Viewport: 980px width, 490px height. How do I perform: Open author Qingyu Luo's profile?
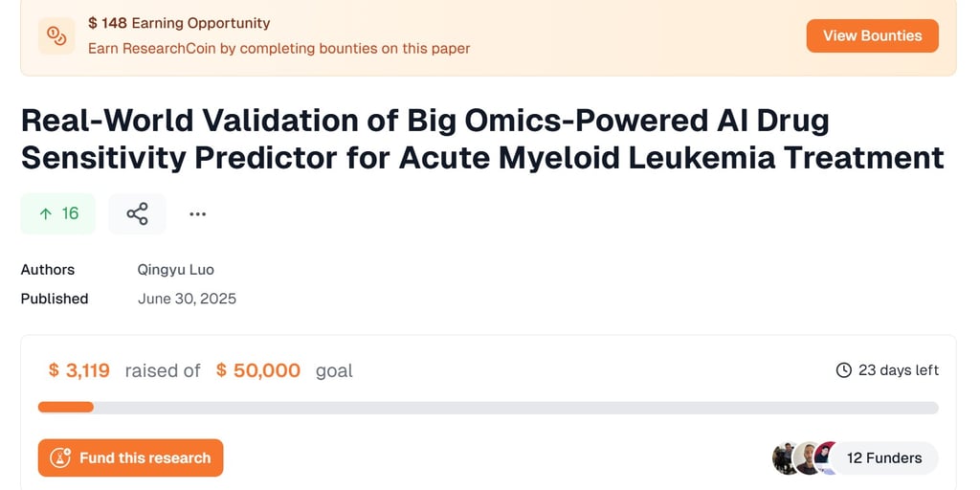(x=176, y=270)
